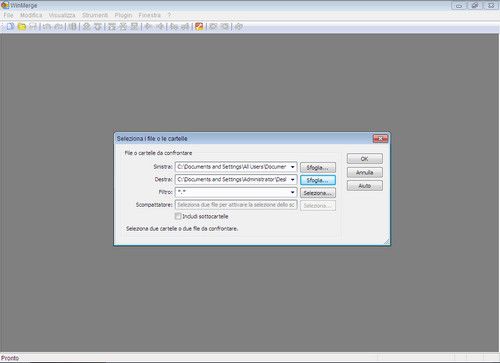The image size is (500, 363).
Task: Expand the Sinistra path dropdown
Action: (x=292, y=167)
